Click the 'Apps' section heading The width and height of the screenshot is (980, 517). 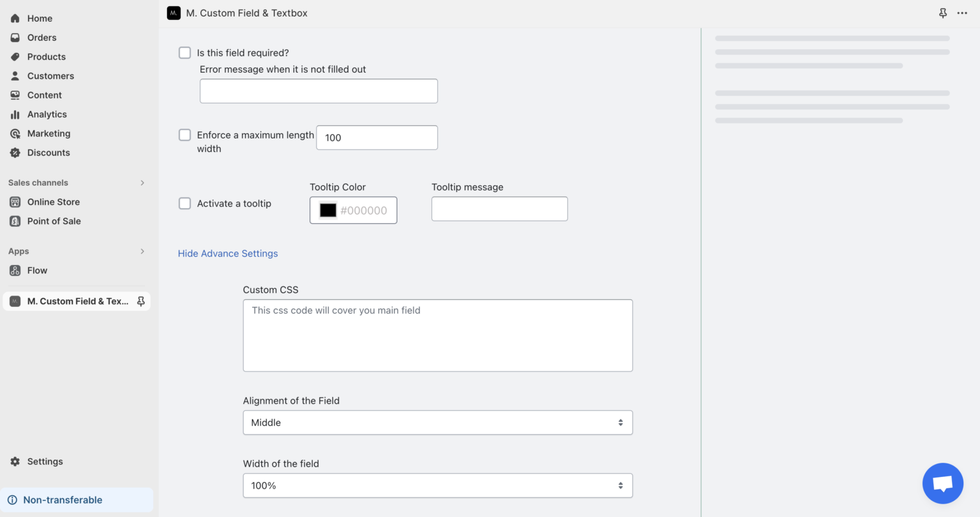point(19,251)
